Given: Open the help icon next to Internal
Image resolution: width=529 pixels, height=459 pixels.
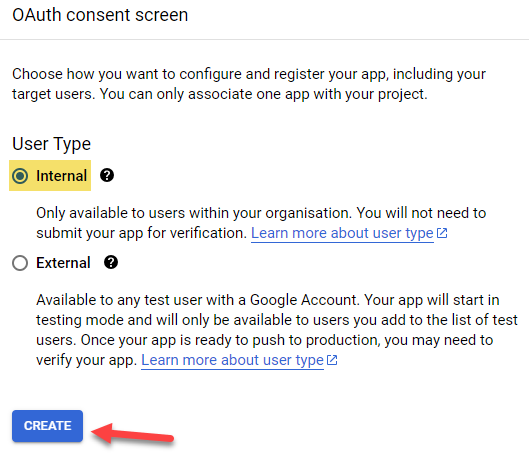Looking at the screenshot, I should tap(107, 175).
